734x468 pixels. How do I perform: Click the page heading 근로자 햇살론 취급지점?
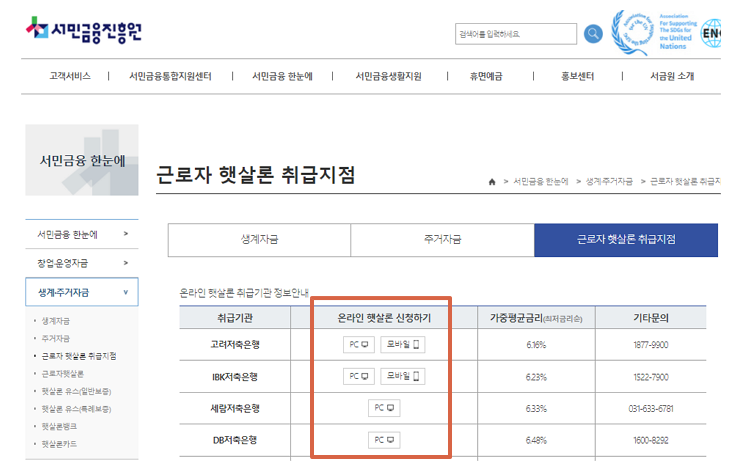(256, 175)
